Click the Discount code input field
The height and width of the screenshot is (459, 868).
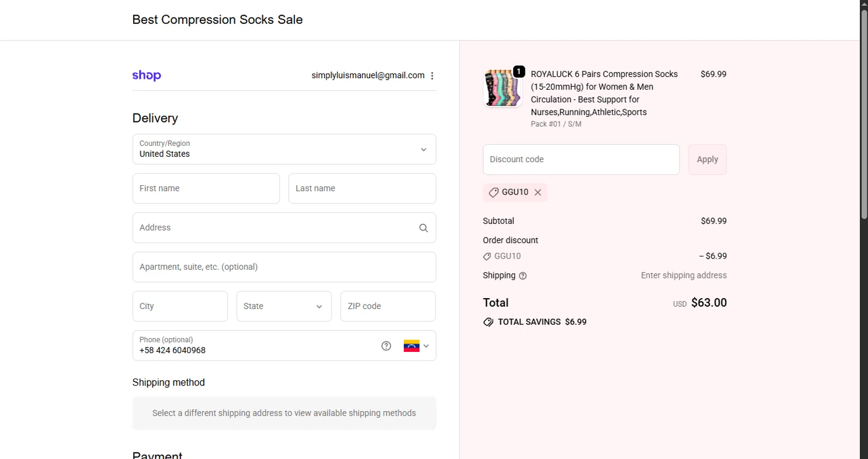(x=581, y=160)
